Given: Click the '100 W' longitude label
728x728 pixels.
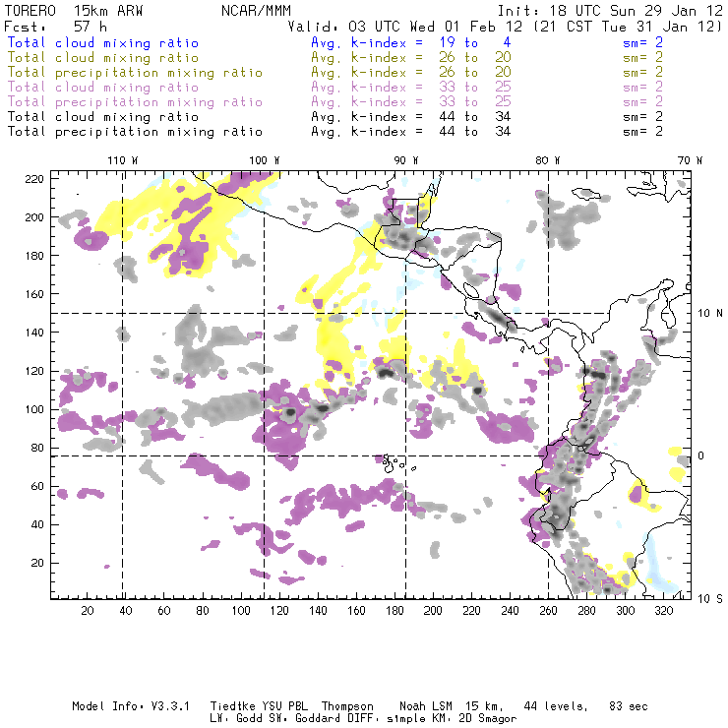Looking at the screenshot, I should click(265, 160).
